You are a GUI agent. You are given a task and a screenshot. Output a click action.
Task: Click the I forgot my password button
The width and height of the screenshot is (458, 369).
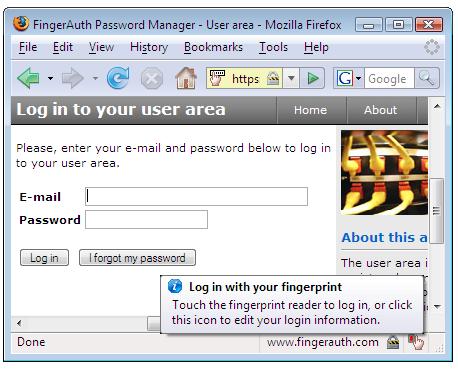[x=137, y=258]
